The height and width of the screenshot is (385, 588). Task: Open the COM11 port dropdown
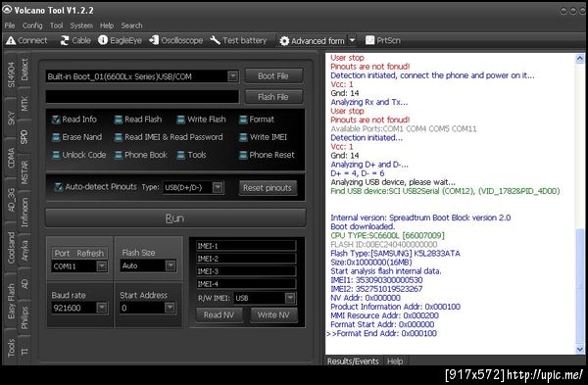coord(101,266)
